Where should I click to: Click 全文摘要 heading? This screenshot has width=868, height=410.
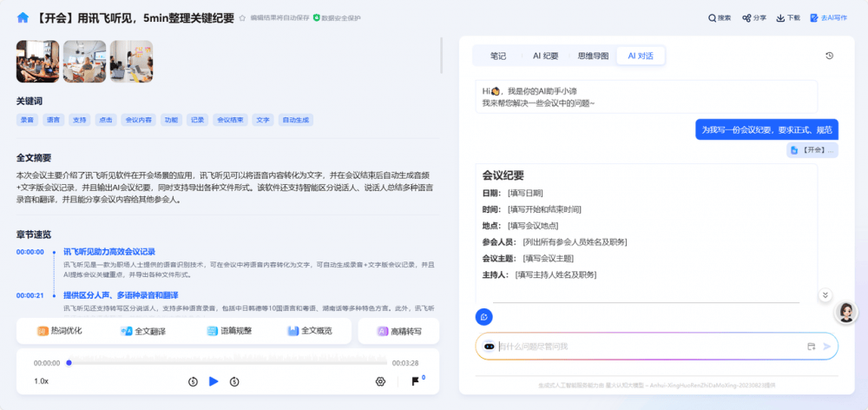(x=34, y=158)
